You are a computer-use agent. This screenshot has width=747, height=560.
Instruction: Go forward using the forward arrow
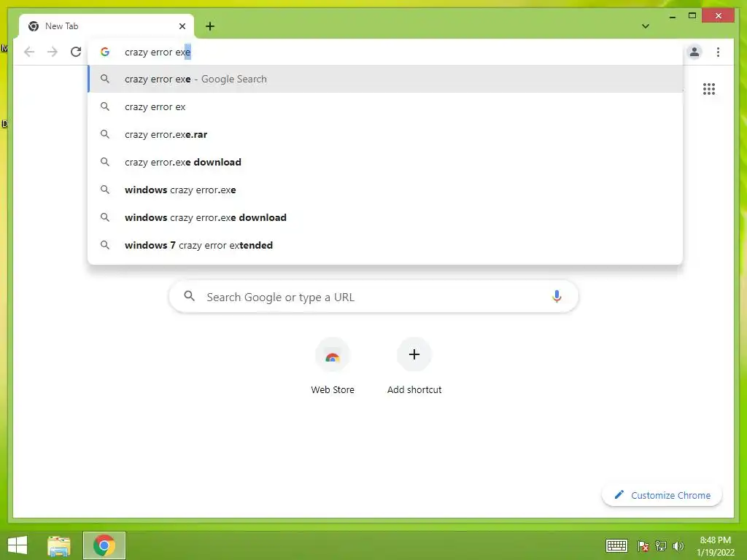tap(53, 52)
